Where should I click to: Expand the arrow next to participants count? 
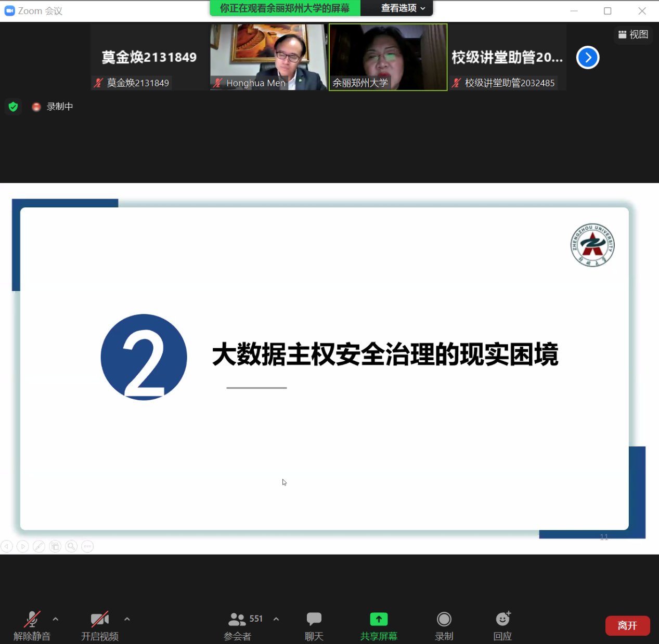click(276, 619)
